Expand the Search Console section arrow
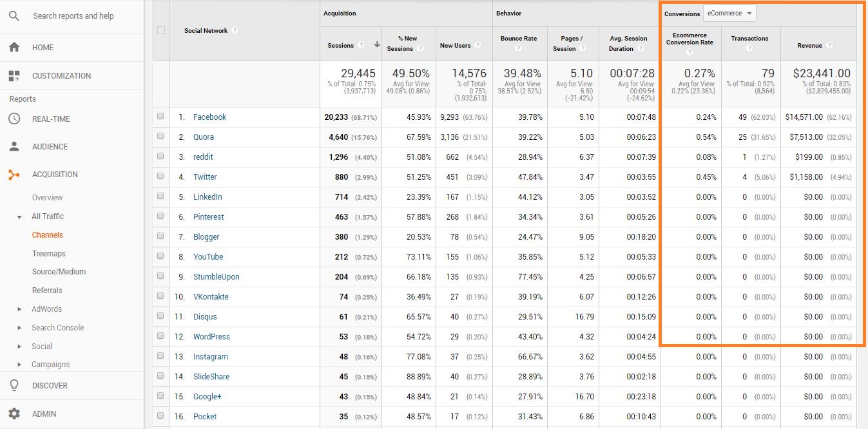 tap(20, 328)
